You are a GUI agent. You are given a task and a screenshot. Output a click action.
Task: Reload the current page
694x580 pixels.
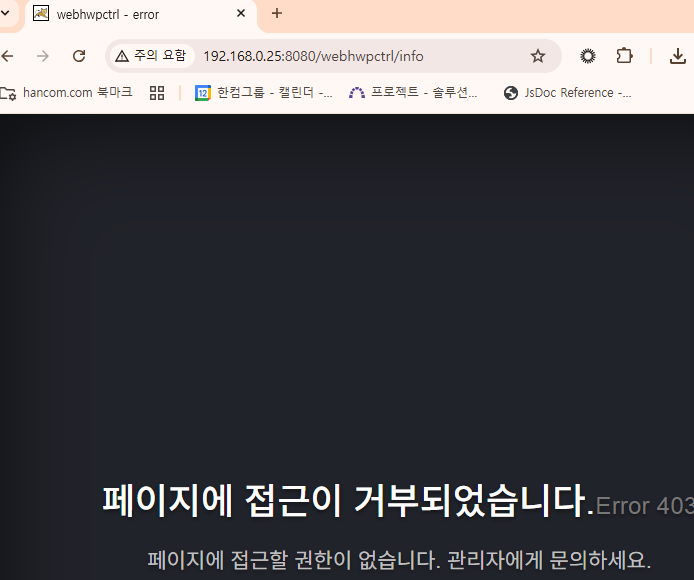coord(79,56)
